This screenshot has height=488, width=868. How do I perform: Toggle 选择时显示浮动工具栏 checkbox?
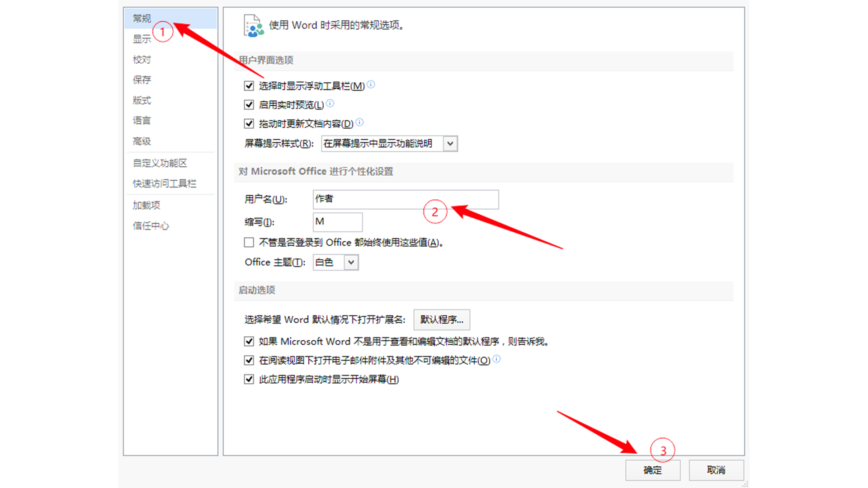[248, 85]
